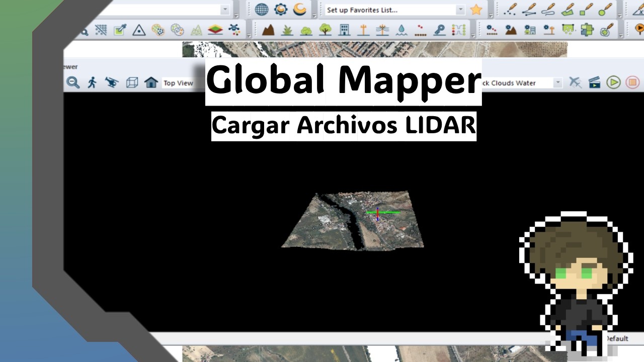Select the rectangle area pencil tool
This screenshot has height=362, width=644.
pyautogui.click(x=587, y=9)
